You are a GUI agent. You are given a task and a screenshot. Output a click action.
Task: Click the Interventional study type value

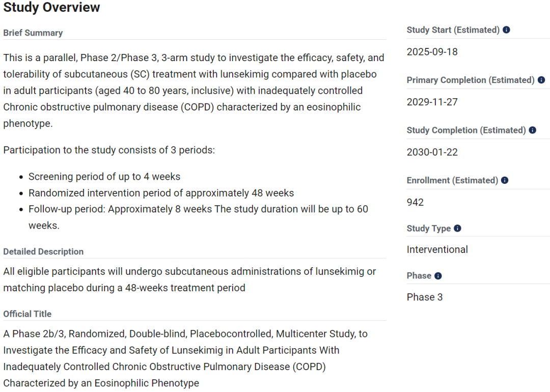tap(437, 249)
